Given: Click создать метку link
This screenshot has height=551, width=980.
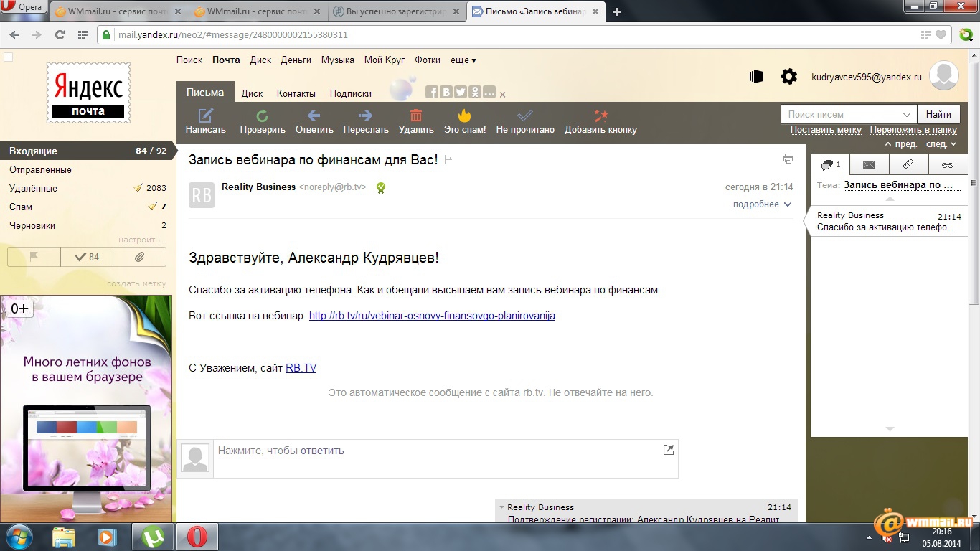Looking at the screenshot, I should pyautogui.click(x=136, y=283).
